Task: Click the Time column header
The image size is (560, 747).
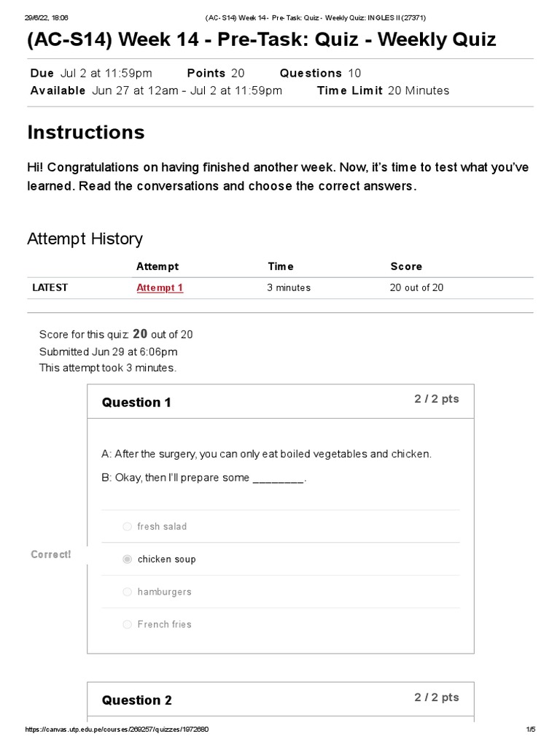Action: click(281, 266)
